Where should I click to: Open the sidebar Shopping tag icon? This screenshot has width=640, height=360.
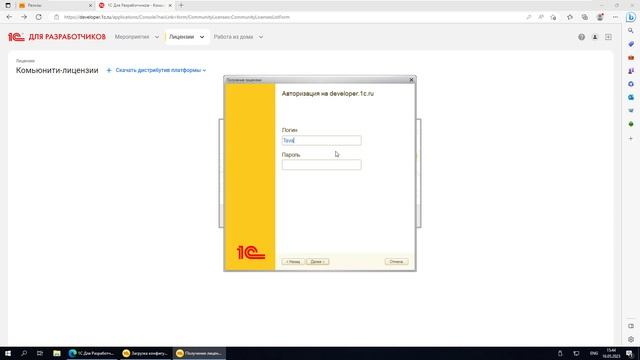point(631,44)
